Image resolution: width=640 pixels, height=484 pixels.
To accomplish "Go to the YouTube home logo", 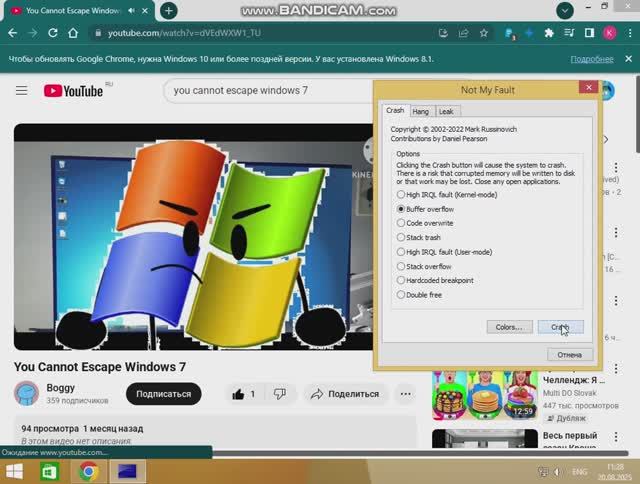I will pyautogui.click(x=73, y=91).
